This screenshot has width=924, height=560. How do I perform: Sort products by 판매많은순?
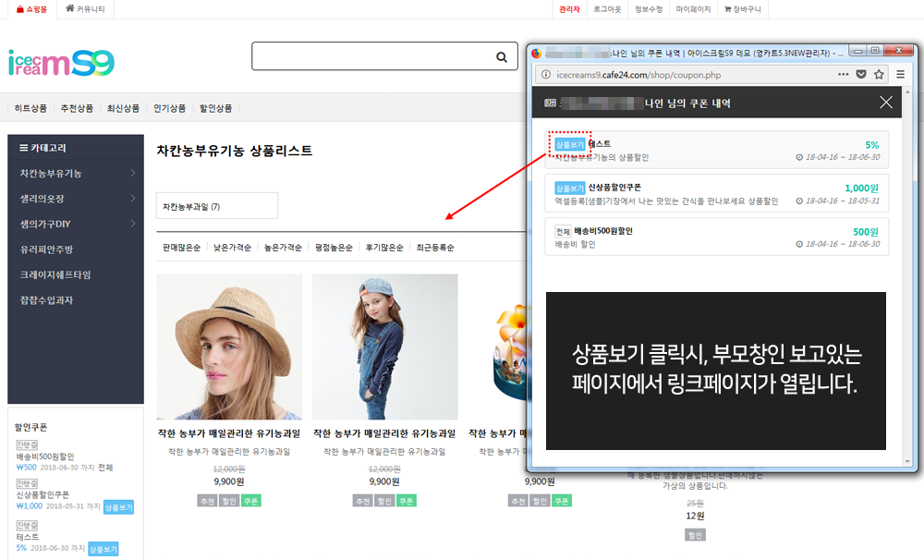(x=181, y=248)
